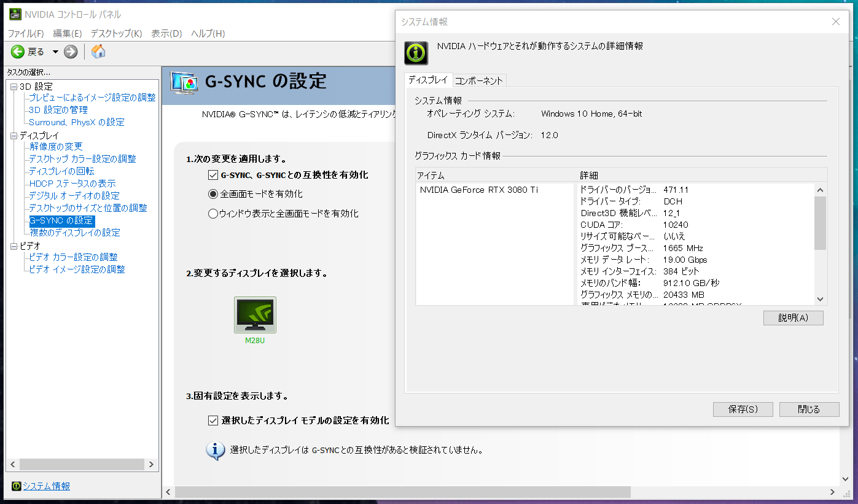858x504 pixels.
Task: Select 全画面モードを有効化 radio button
Action: (213, 194)
